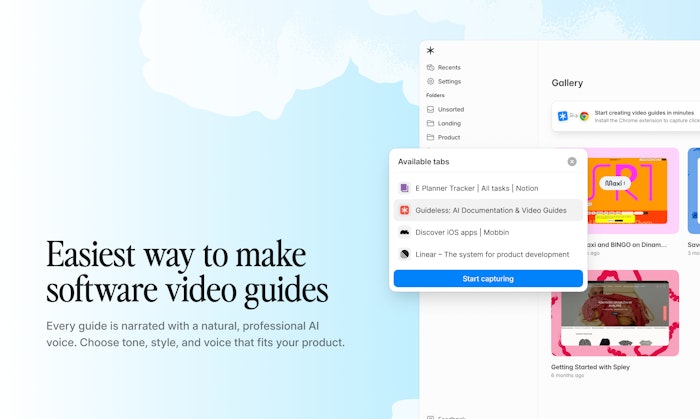The image size is (700, 419).
Task: Click the Notion tab purple icon
Action: pos(404,188)
